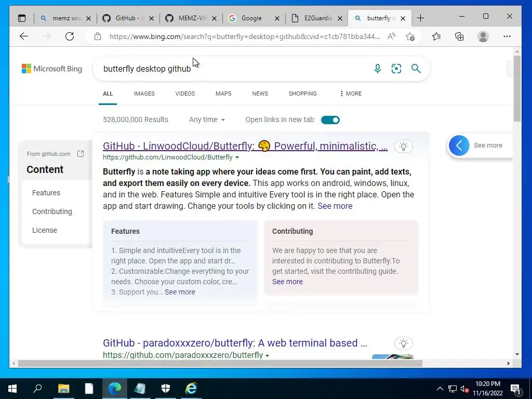532x399 pixels.
Task: Open the Favorites list
Action: 436,36
